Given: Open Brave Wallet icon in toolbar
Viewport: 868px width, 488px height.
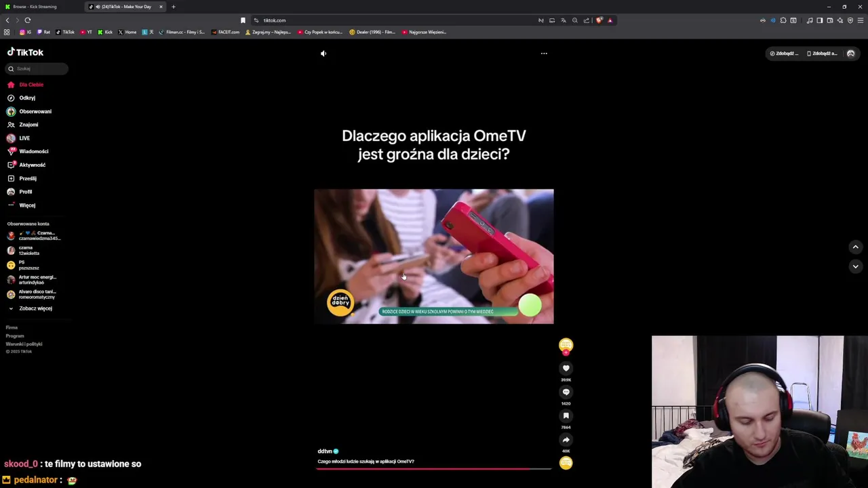Looking at the screenshot, I should (x=829, y=20).
